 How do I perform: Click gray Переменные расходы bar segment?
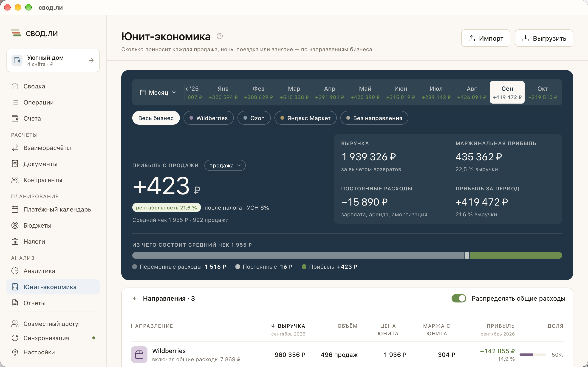tap(298, 255)
